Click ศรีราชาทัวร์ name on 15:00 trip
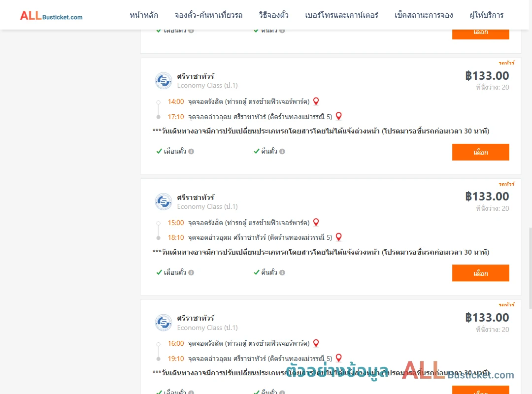Viewport: 532px width, 394px height. [196, 197]
